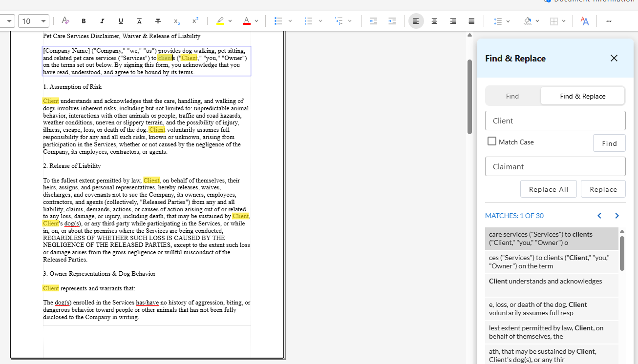Toggle bold formatting
The height and width of the screenshot is (364, 638).
pyautogui.click(x=84, y=21)
